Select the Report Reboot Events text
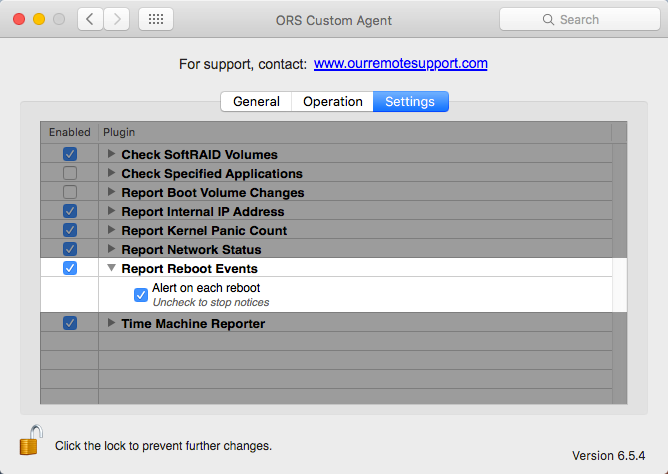 [x=190, y=269]
